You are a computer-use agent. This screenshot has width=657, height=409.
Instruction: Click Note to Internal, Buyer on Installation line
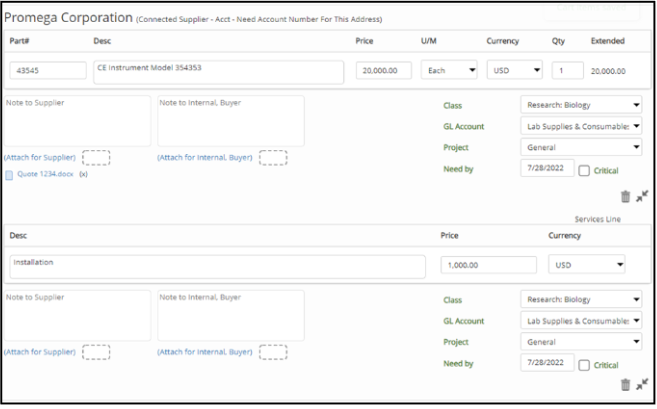click(x=231, y=315)
